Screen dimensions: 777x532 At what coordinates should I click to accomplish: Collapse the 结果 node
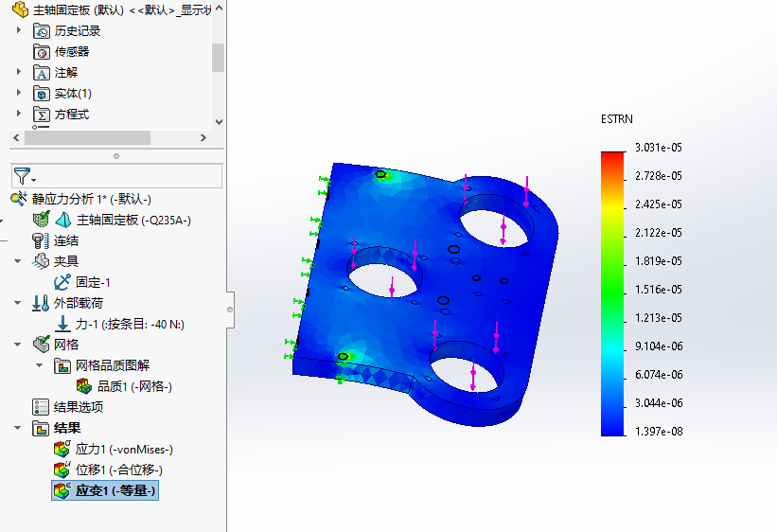pyautogui.click(x=18, y=428)
